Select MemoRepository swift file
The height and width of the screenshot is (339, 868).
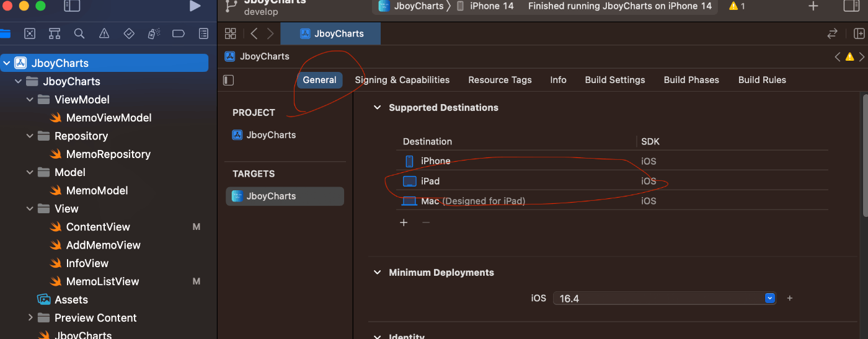coord(100,154)
